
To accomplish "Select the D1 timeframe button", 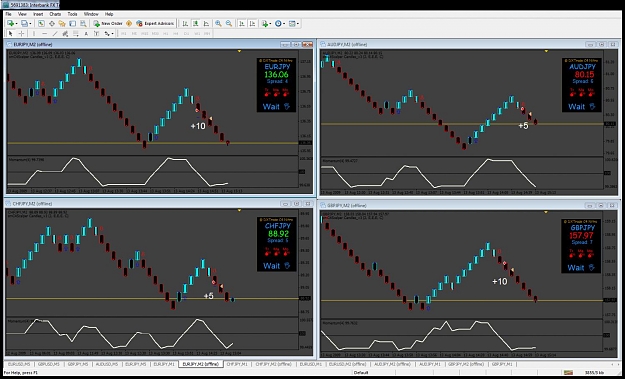I will (x=186, y=34).
